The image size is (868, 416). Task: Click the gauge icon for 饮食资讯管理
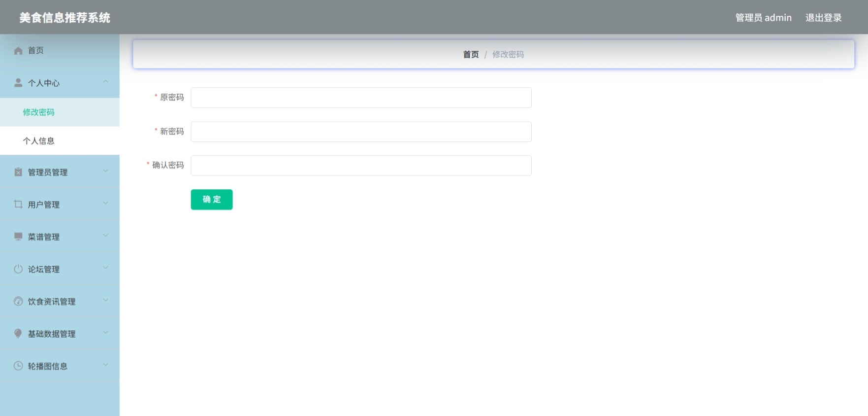point(18,301)
